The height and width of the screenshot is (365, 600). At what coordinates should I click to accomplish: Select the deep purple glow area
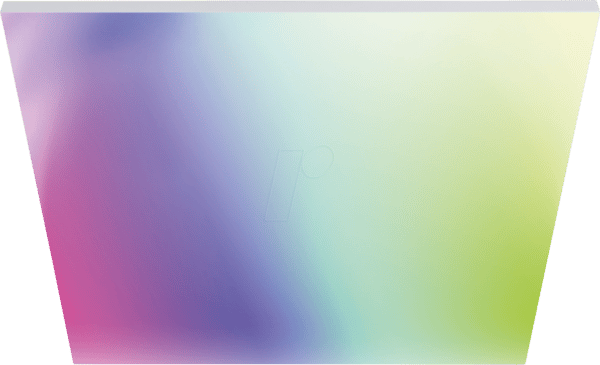coord(241,318)
